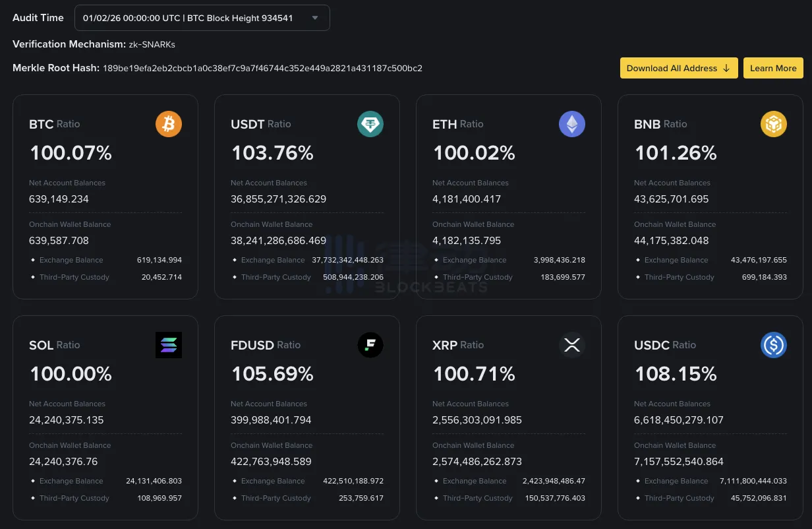Click the ETH diamond icon
Screen dimensions: 812x529
pyautogui.click(x=572, y=123)
